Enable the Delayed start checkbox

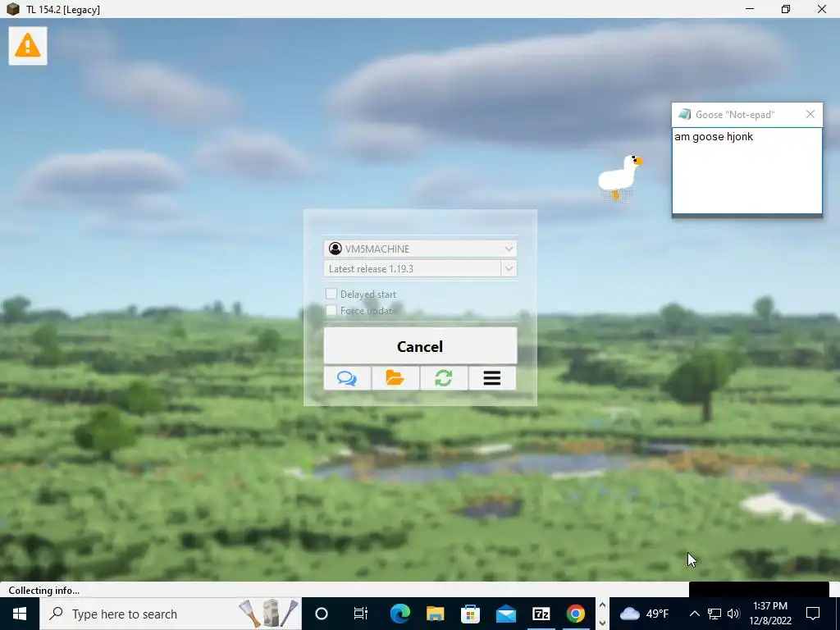coord(331,294)
